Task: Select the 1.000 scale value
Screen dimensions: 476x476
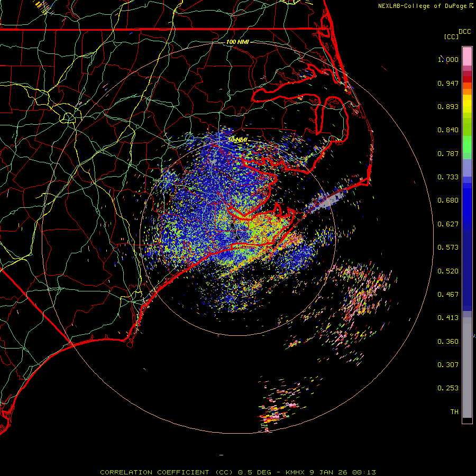Action: pos(448,59)
